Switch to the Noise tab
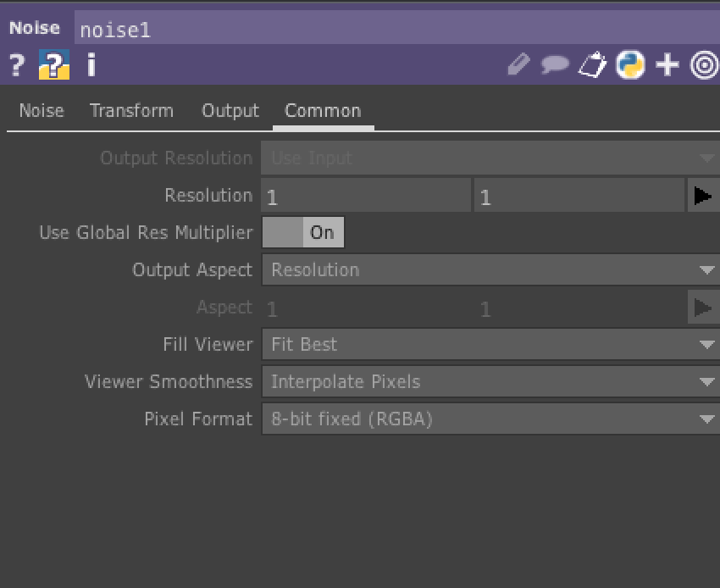Image resolution: width=720 pixels, height=588 pixels. point(42,111)
